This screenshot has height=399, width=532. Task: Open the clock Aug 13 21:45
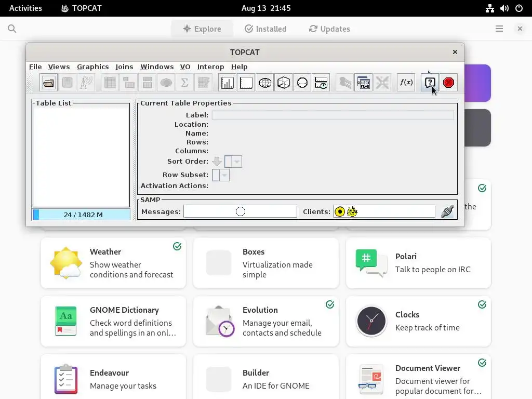pyautogui.click(x=266, y=8)
